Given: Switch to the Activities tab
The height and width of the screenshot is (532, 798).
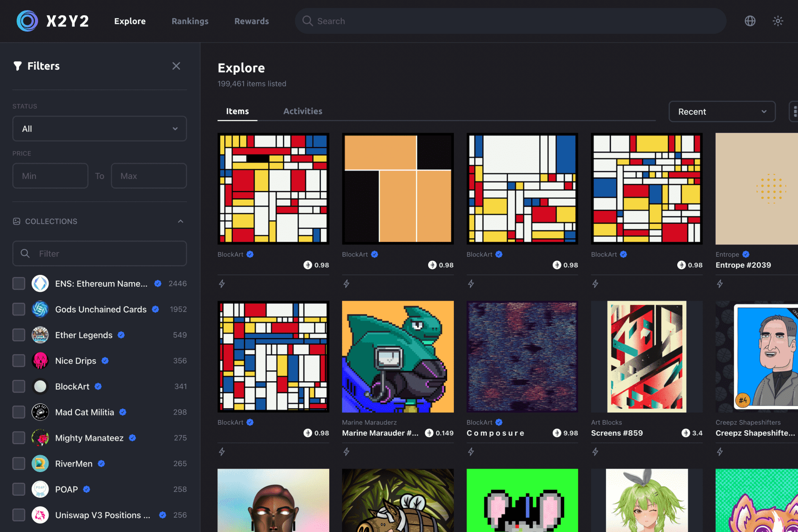Looking at the screenshot, I should pos(303,111).
